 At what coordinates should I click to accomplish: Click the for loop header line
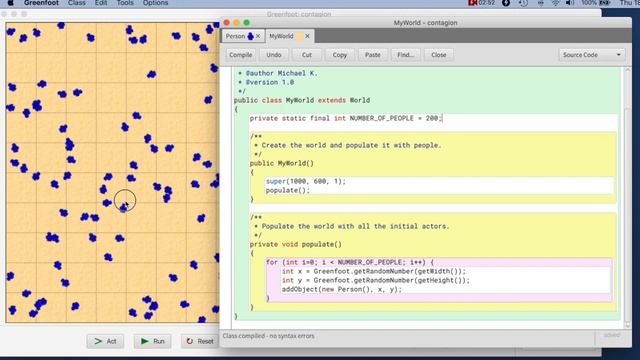(x=350, y=262)
